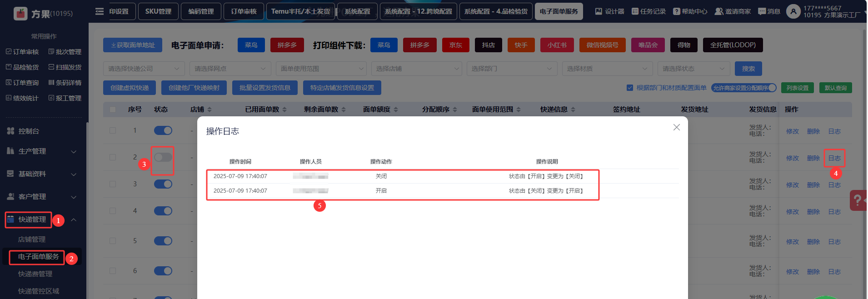Open 订单审核 shortcut in the sidebar

pos(22,52)
